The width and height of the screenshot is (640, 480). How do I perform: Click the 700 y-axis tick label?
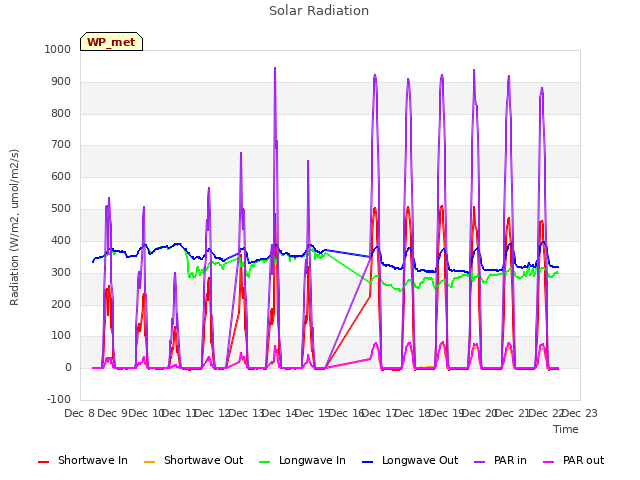coord(61,144)
